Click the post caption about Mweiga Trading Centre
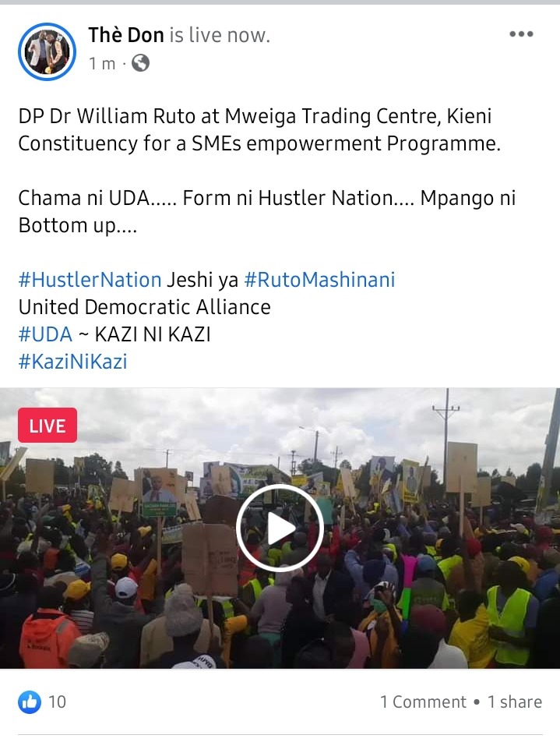The height and width of the screenshot is (742, 560). point(259,129)
